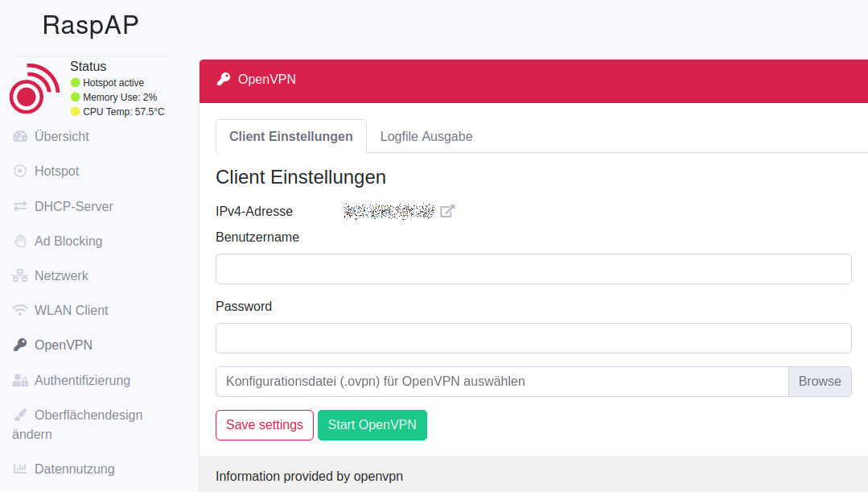Image resolution: width=868 pixels, height=492 pixels.
Task: Click the DHCP-Server exchange arrows icon
Action: (20, 206)
